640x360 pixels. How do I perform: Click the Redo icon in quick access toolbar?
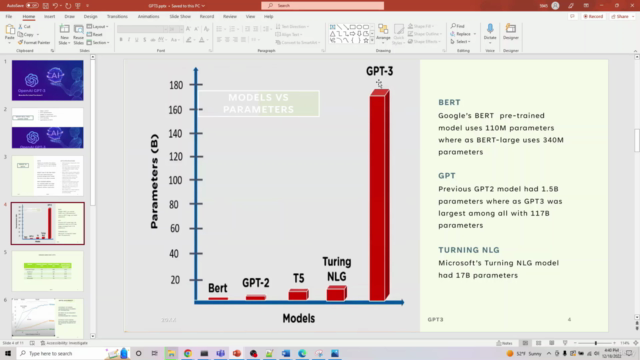click(x=68, y=6)
